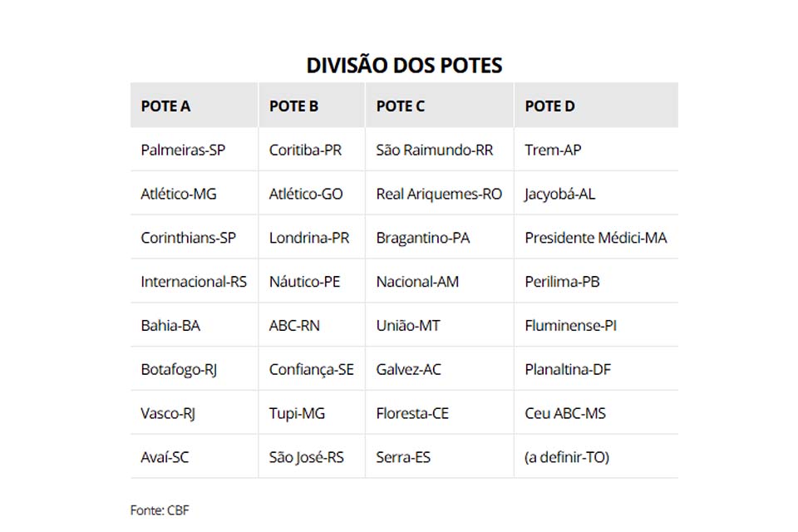Click the (a definir-TO) placeholder cell

point(567,457)
